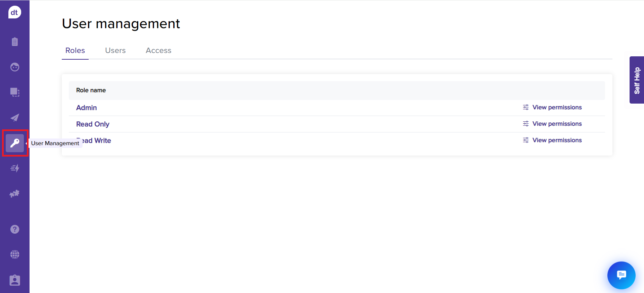Click the paper plane send icon
This screenshot has width=644, height=293.
point(15,118)
